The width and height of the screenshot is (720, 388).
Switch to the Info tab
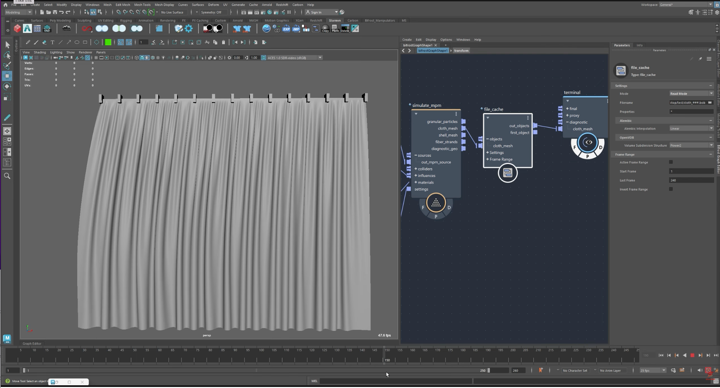coord(639,45)
